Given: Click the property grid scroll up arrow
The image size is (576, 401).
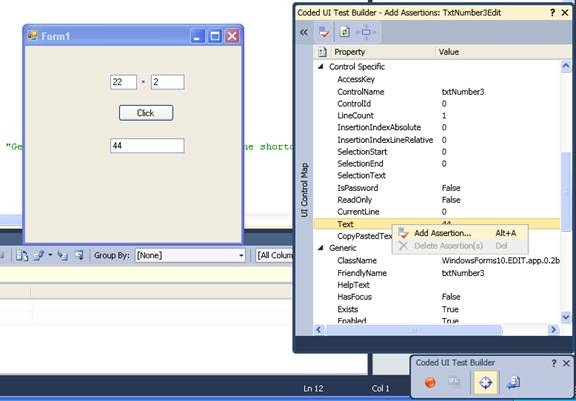Looking at the screenshot, I should point(566,66).
